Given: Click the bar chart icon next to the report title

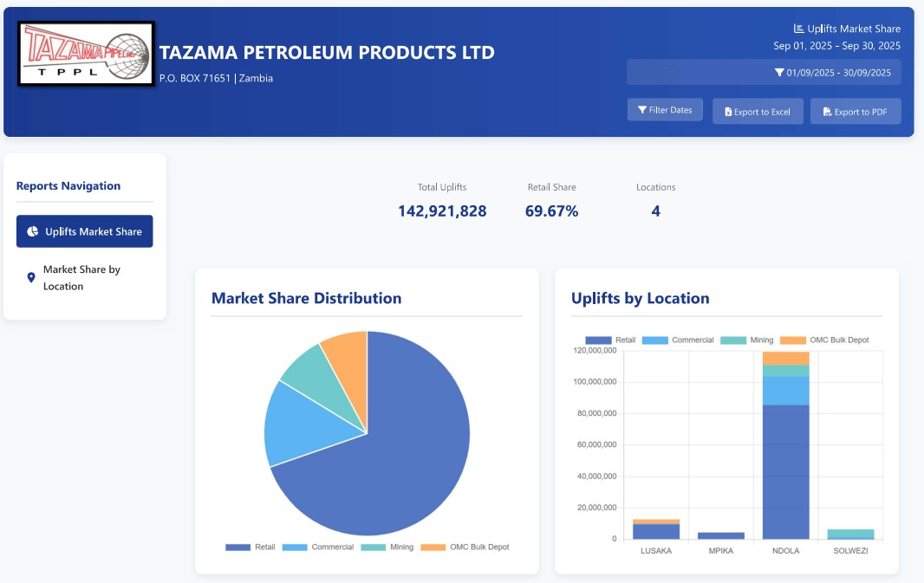Looking at the screenshot, I should pos(798,28).
